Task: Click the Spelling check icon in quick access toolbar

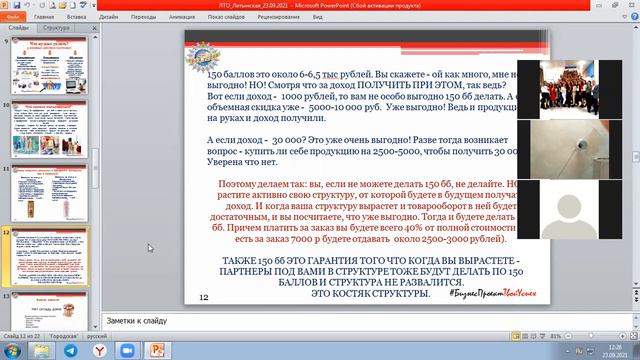Action: click(83, 5)
